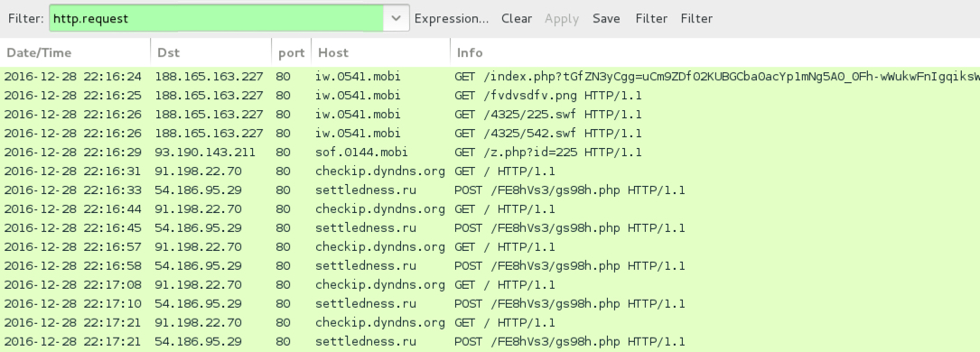
Task: Open the Expression... filter builder
Action: tap(452, 19)
